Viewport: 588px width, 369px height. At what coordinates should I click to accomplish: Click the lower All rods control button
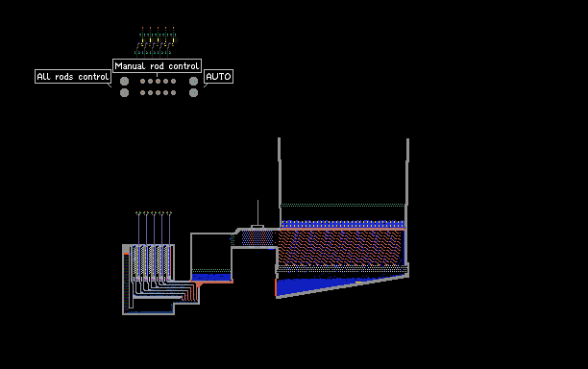tap(124, 92)
